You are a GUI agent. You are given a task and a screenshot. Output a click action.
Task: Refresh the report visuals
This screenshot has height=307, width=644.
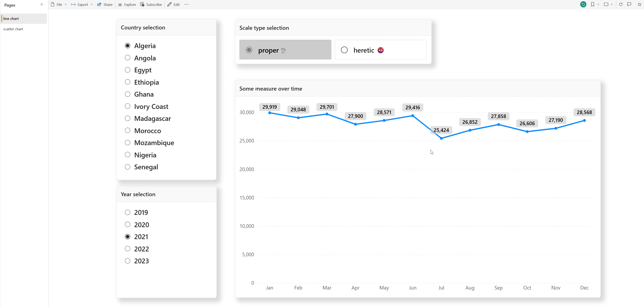621,4
